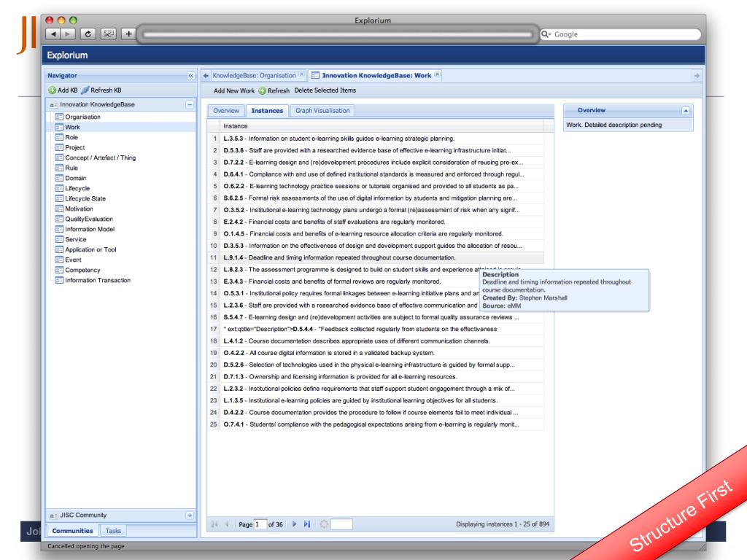Click the Lifecycle State item icon

click(x=59, y=198)
